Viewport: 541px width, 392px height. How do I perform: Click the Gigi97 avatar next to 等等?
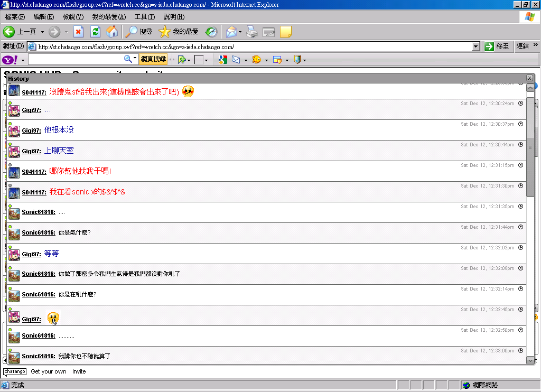click(14, 255)
